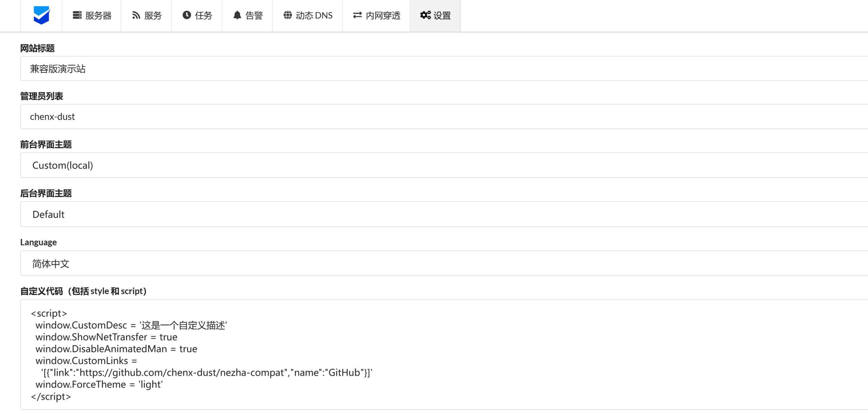The height and width of the screenshot is (414, 868).
Task: Click the 管理员列表 field with chenx-dust
Action: [444, 117]
